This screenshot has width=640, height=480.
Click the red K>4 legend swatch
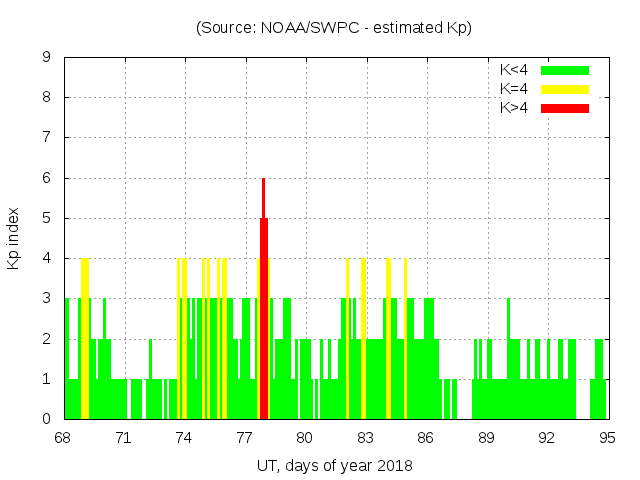click(565, 108)
